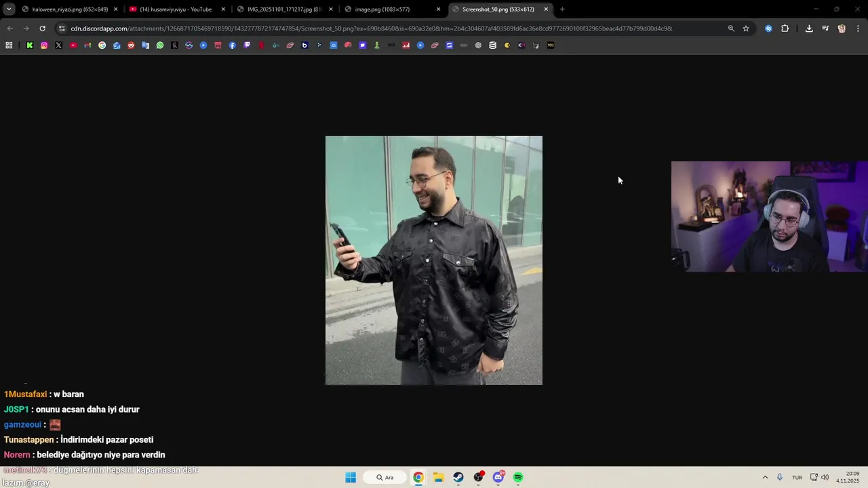The height and width of the screenshot is (488, 868).
Task: Open the Twitch bookmark icon
Action: pyautogui.click(x=247, y=45)
